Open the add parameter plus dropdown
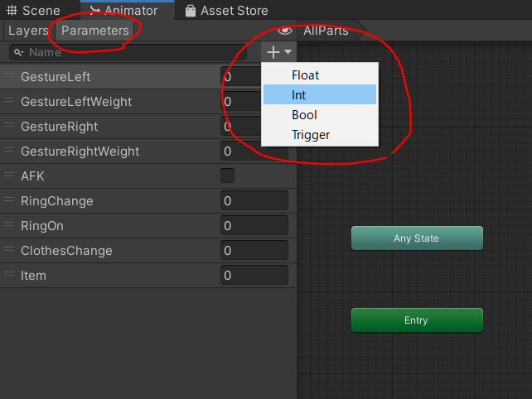The height and width of the screenshot is (399, 532). (x=279, y=52)
